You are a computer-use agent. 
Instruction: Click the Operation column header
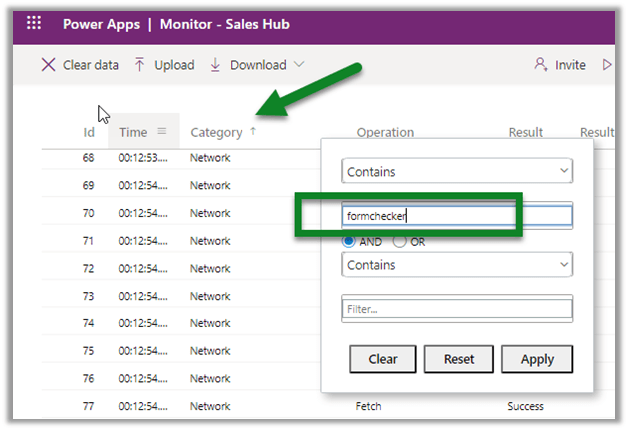[x=385, y=132]
